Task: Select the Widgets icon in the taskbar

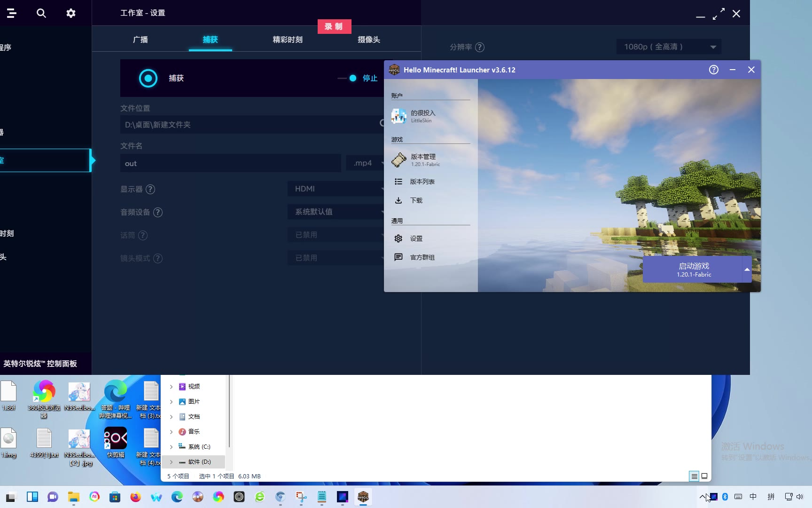Action: coord(32,497)
